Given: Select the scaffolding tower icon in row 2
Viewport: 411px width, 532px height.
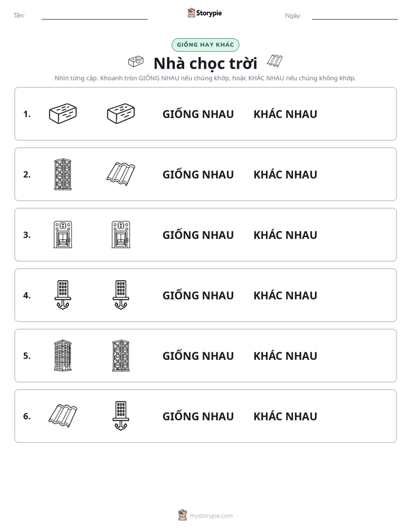Looking at the screenshot, I should tap(63, 174).
